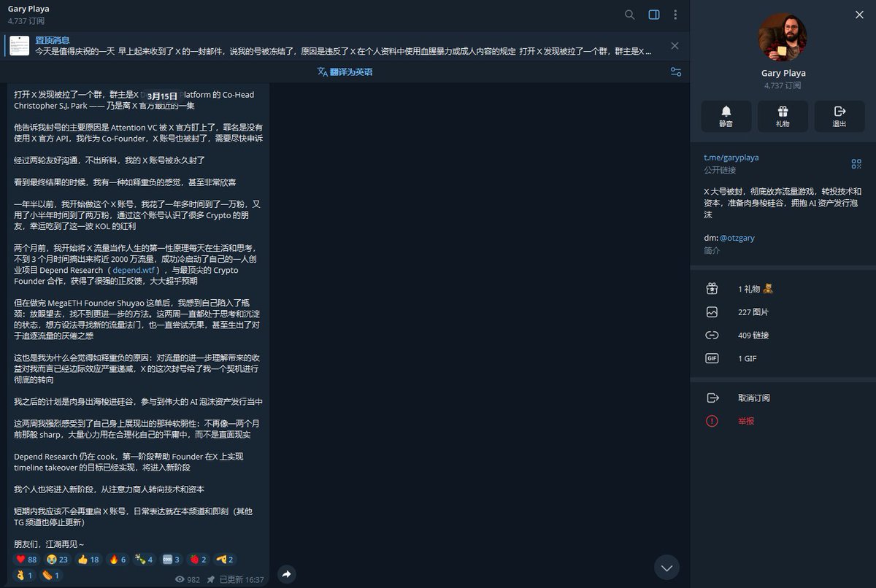Open the 227 图片 photos section
Image resolution: width=876 pixels, height=588 pixels.
pos(783,312)
